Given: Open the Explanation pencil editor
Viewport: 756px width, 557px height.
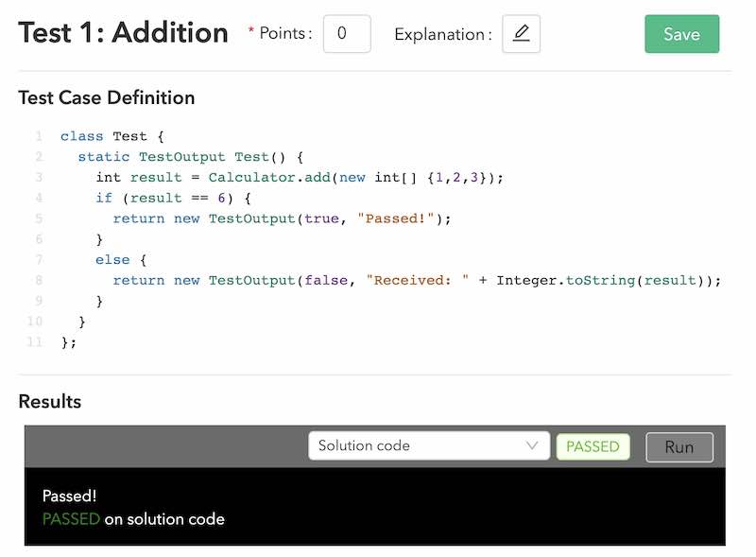Looking at the screenshot, I should (x=521, y=33).
